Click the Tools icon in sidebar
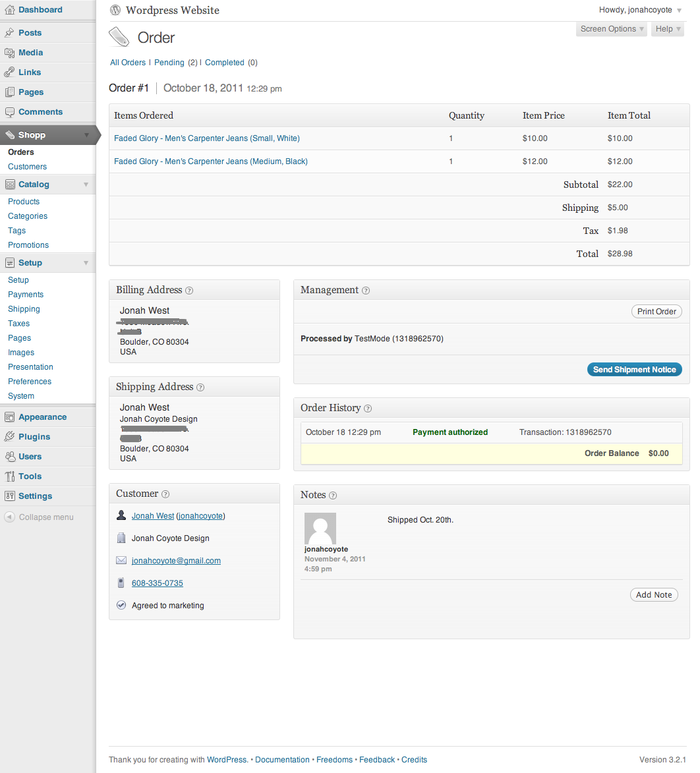The width and height of the screenshot is (700, 773). [9, 476]
